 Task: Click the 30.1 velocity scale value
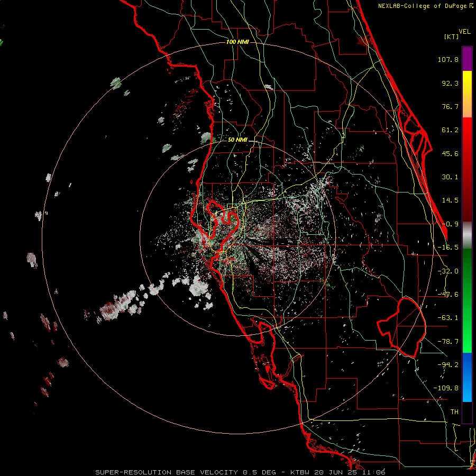coord(450,177)
